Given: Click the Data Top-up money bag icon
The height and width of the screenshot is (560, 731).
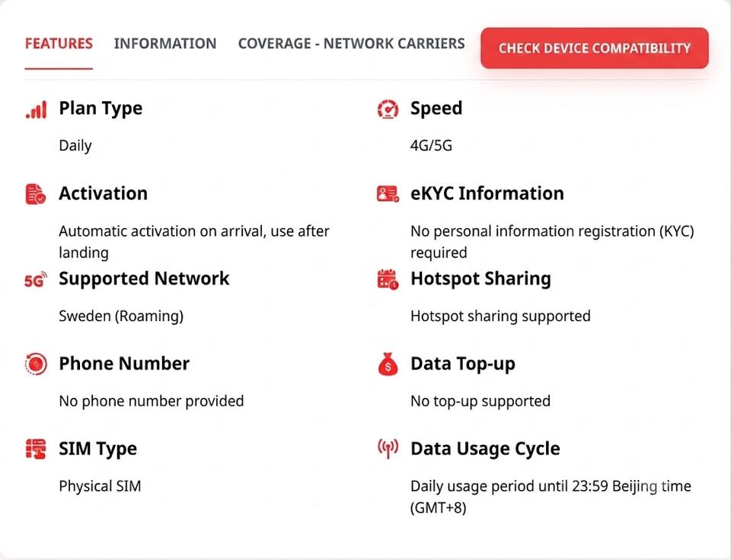Looking at the screenshot, I should pos(388,364).
